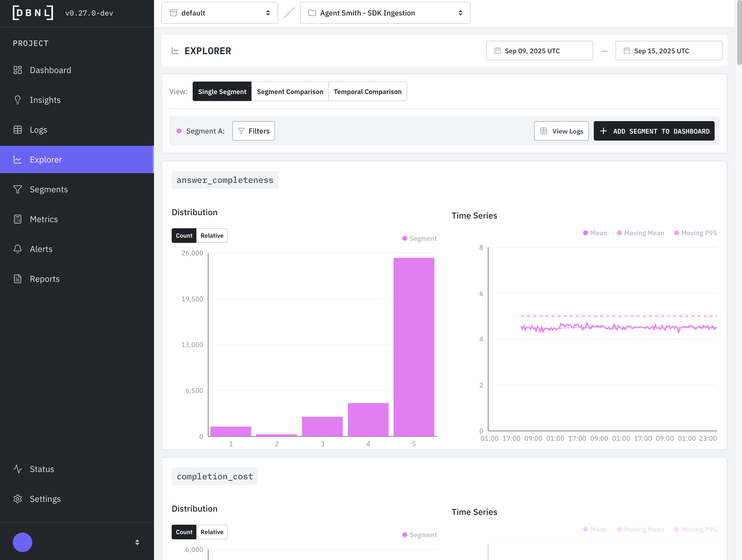
Task: Switch to Temporal Comparison view
Action: pyautogui.click(x=367, y=92)
